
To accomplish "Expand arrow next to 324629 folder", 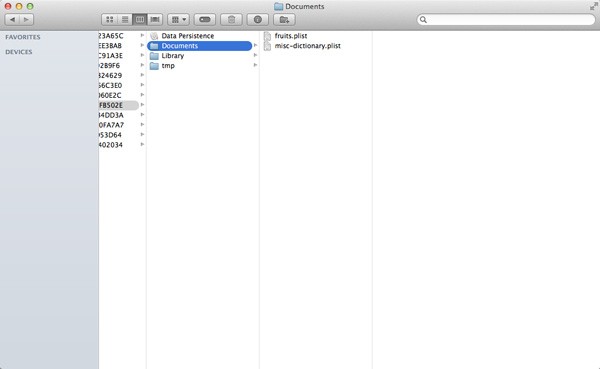I will tap(142, 75).
